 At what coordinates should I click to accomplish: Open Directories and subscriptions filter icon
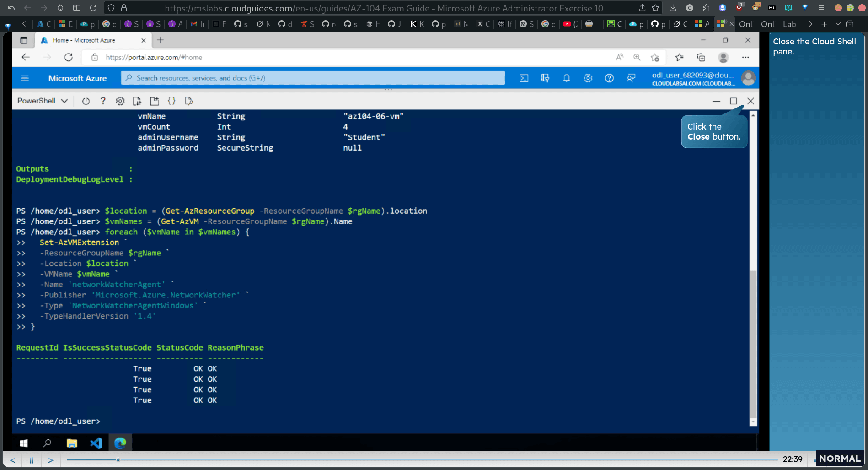pos(545,78)
